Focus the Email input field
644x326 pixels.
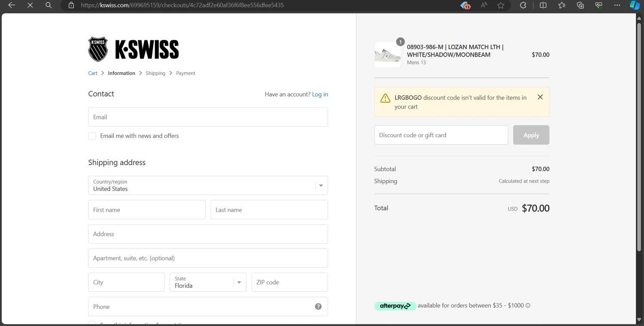[x=208, y=117]
